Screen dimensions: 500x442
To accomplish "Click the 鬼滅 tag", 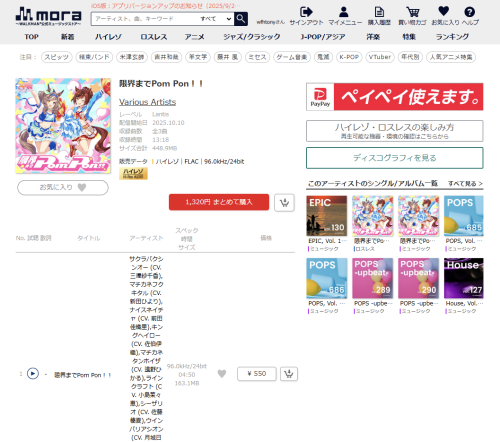I will pos(323,57).
